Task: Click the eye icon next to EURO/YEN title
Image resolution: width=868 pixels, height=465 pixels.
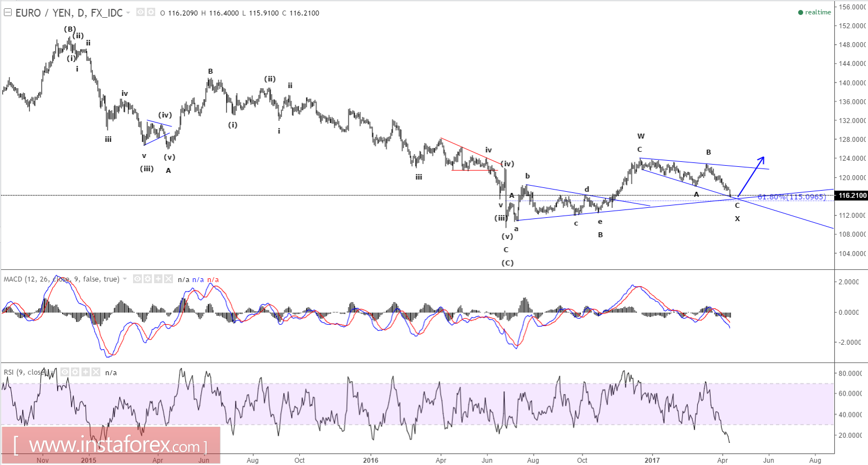Action: [140, 12]
